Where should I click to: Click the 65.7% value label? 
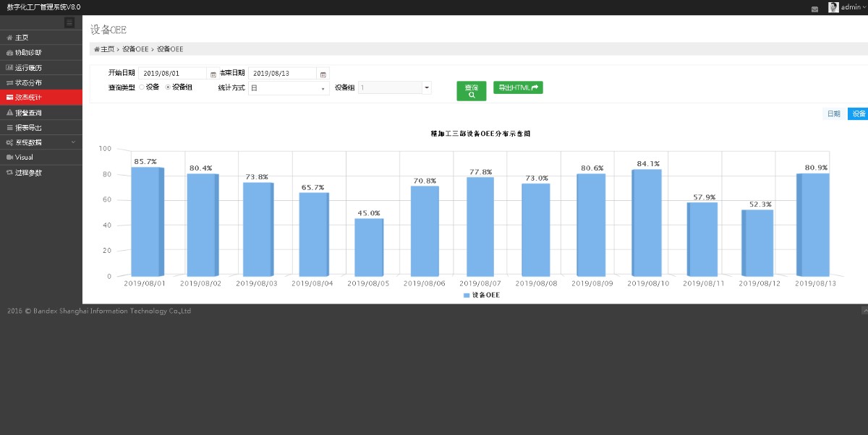pos(312,187)
